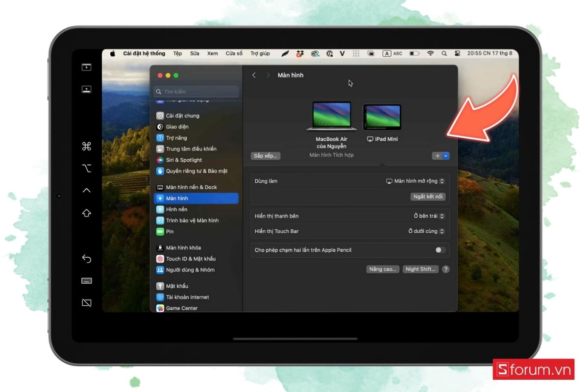Open the Trợ giúp menu
The height and width of the screenshot is (392, 588).
click(x=260, y=53)
